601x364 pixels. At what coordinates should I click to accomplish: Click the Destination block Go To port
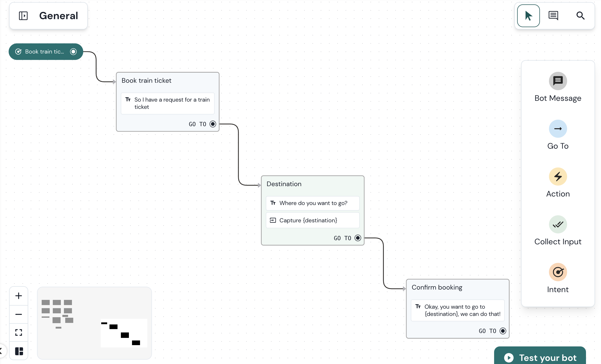point(358,238)
